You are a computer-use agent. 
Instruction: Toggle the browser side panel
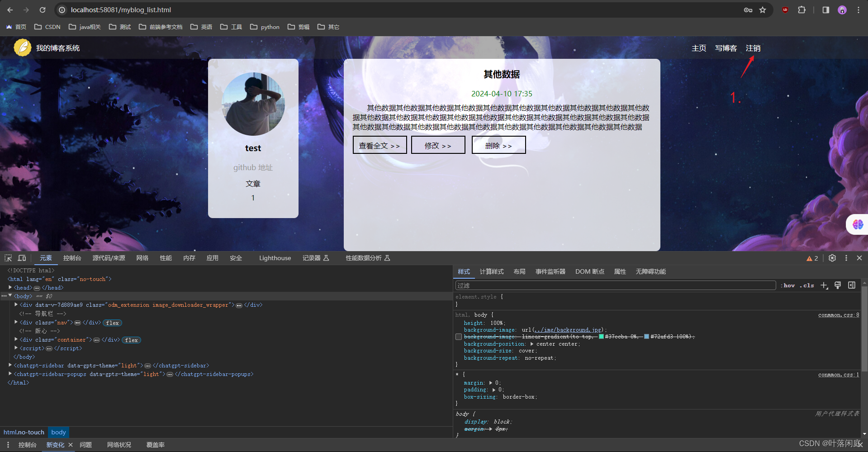(826, 10)
